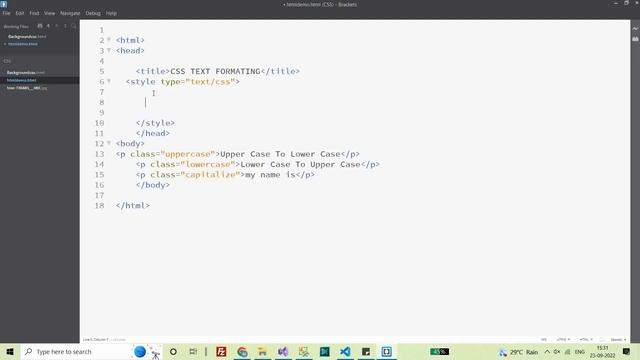Open the Windows Start menu
Screen dimensions: 640x360
(x=10, y=351)
